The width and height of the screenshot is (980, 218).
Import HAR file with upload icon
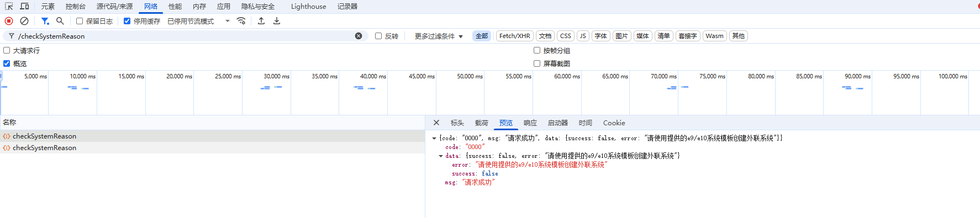[x=261, y=21]
